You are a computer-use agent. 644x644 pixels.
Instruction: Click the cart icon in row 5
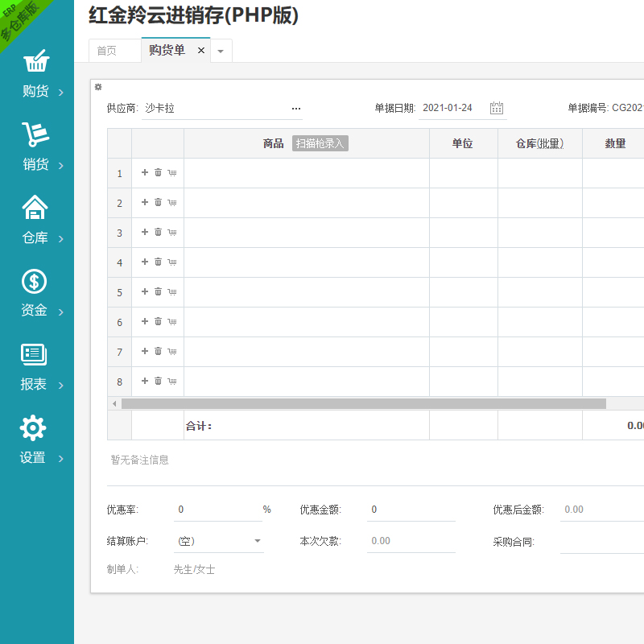point(172,291)
